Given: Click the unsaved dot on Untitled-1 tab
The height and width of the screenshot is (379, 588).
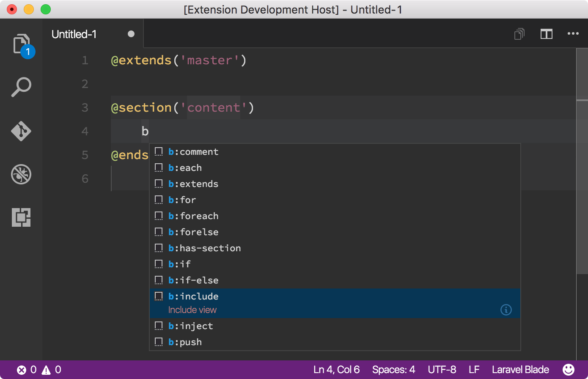Looking at the screenshot, I should [131, 34].
